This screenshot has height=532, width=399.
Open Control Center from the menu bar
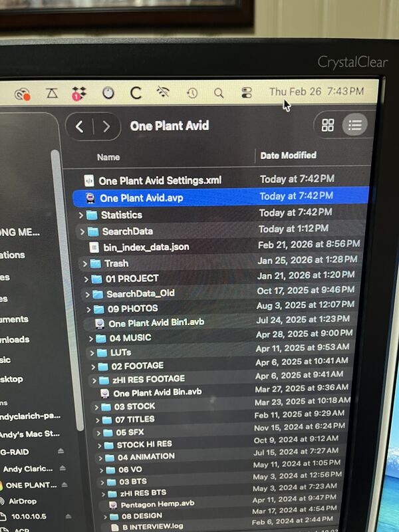click(247, 92)
